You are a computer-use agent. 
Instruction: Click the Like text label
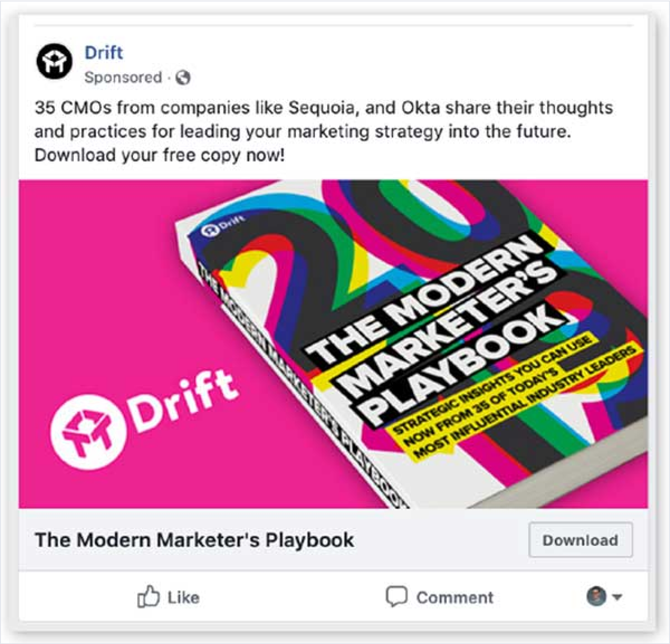click(x=183, y=597)
